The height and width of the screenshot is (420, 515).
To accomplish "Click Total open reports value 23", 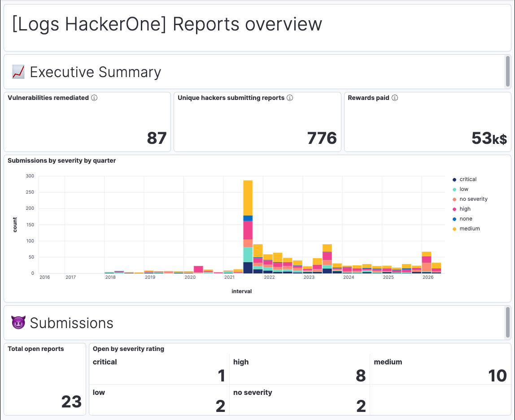I will pos(71,402).
